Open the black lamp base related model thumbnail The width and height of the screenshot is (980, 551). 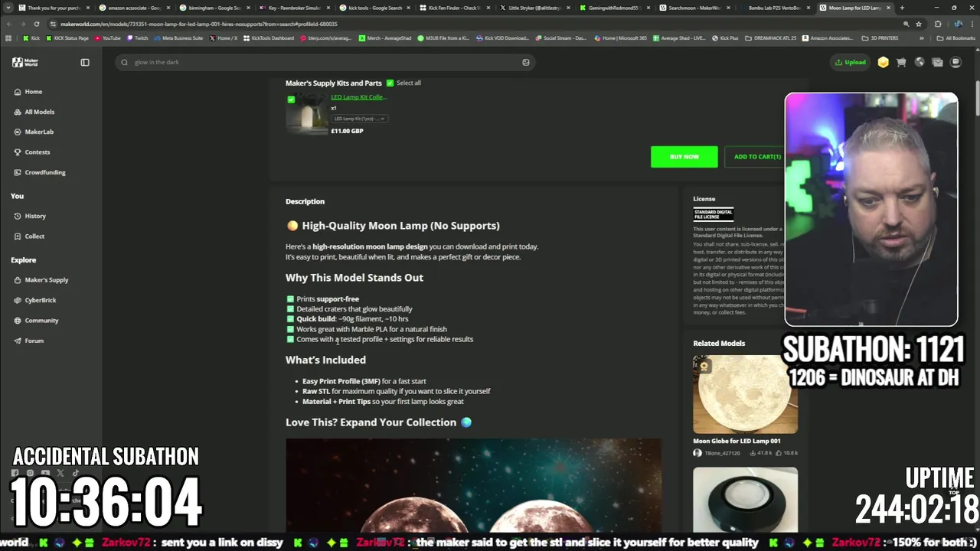pyautogui.click(x=745, y=500)
